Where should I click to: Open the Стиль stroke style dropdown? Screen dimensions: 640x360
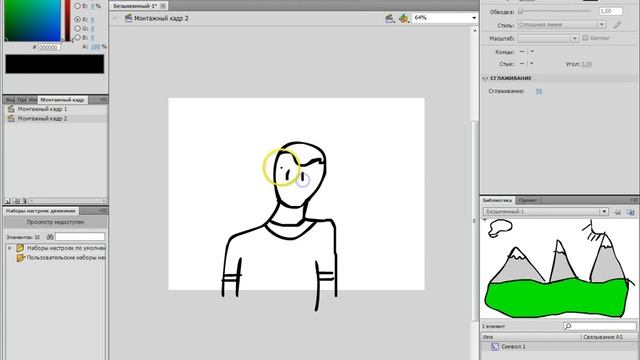click(x=562, y=25)
